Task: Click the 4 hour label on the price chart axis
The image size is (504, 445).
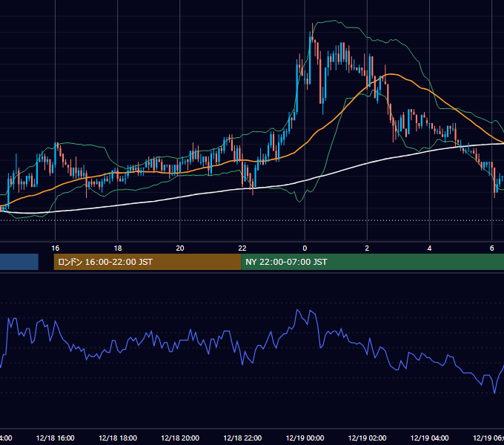Action: tap(429, 248)
